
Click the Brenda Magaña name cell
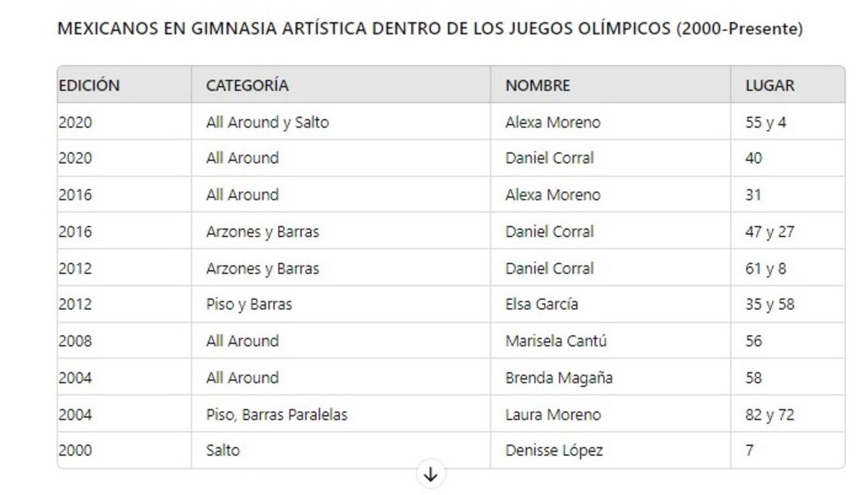click(x=559, y=378)
